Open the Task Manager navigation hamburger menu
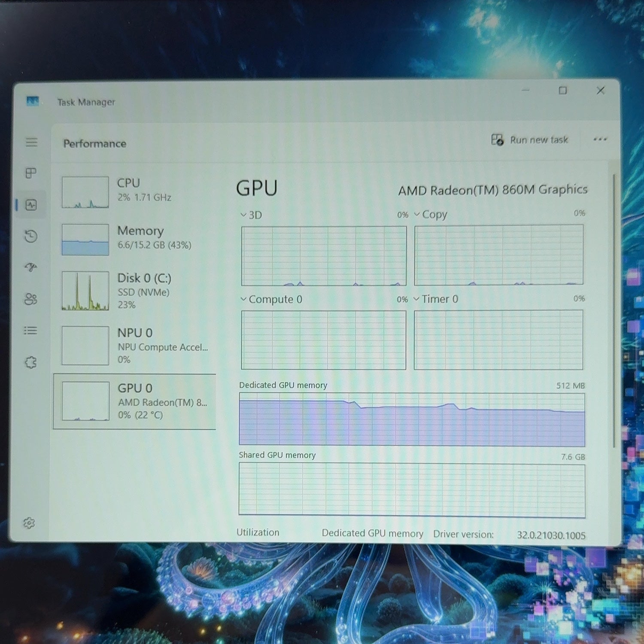 [31, 142]
